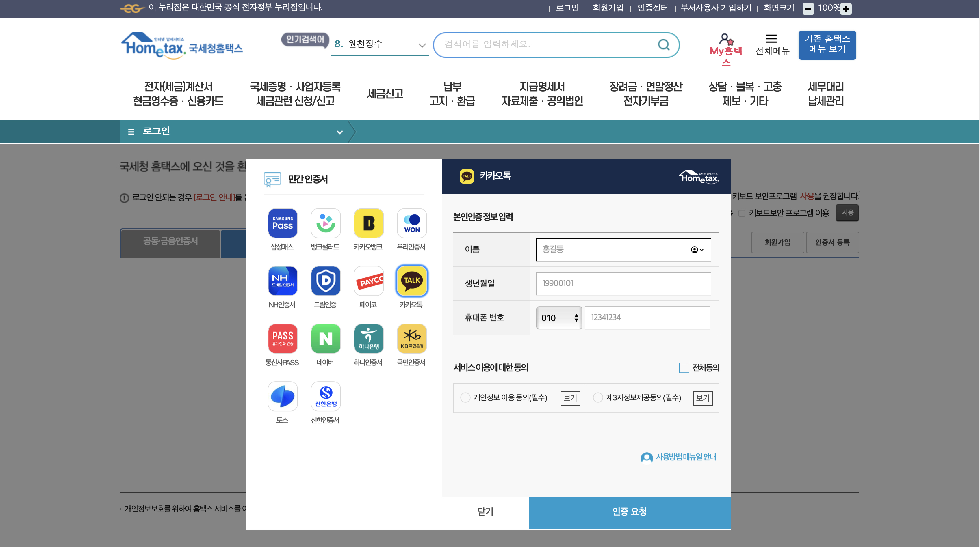Click the 닫기 button
Viewport: 980px width, 547px height.
(x=485, y=512)
